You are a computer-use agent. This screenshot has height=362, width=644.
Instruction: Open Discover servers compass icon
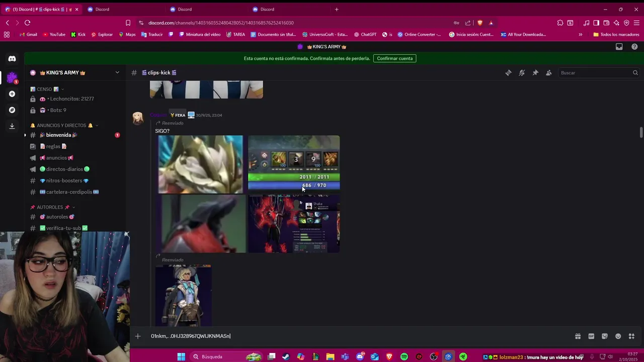pos(12,110)
